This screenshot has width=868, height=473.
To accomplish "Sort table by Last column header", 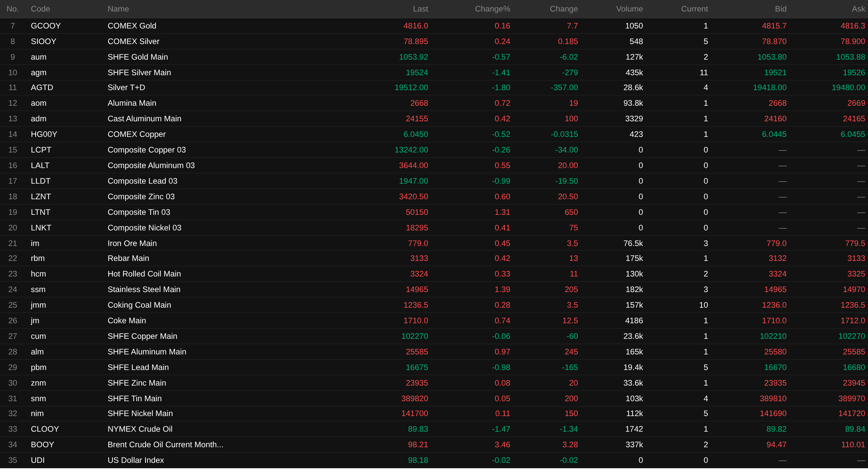I will (420, 9).
